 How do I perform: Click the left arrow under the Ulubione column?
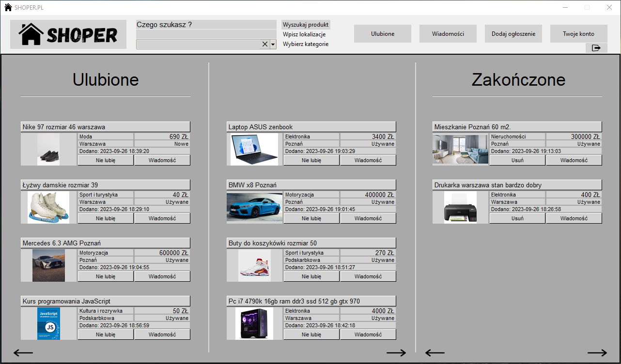tap(23, 353)
